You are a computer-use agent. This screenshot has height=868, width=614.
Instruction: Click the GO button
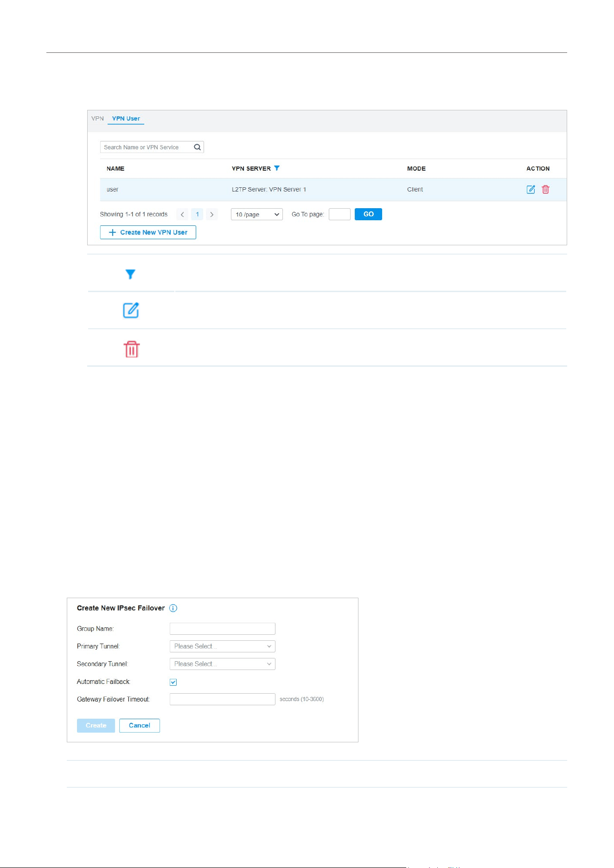[x=368, y=214]
